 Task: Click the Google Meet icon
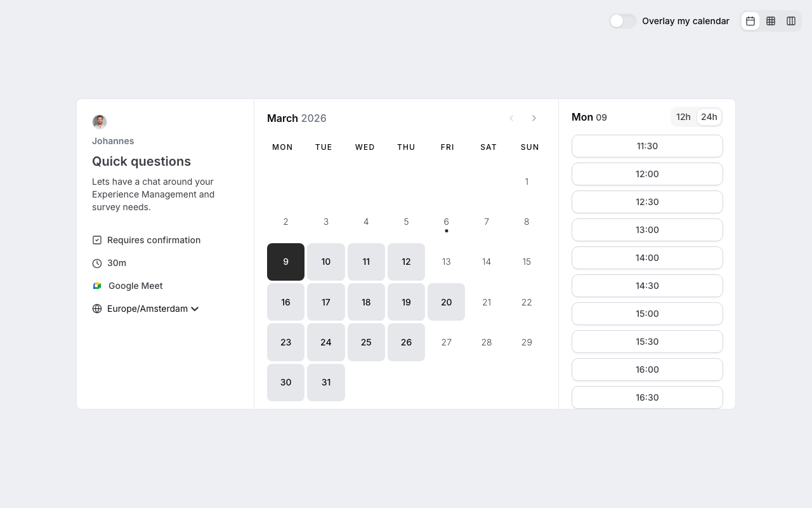click(96, 286)
